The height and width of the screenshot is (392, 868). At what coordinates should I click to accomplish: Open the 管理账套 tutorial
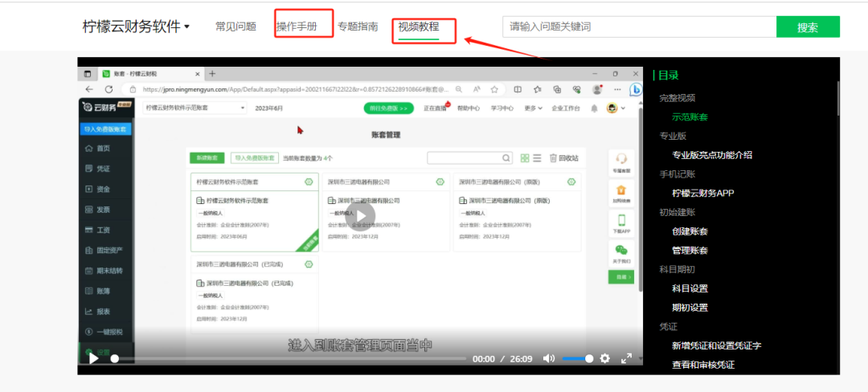[x=690, y=250]
